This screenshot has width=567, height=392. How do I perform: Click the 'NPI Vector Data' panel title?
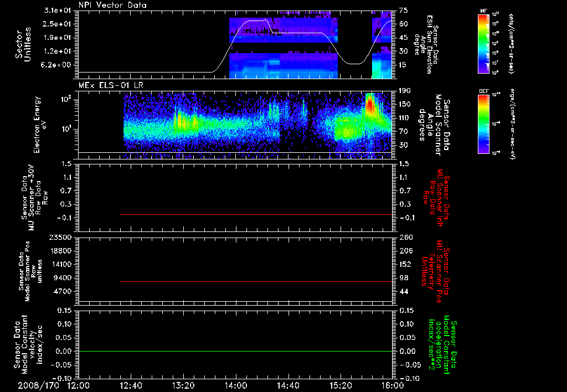[x=113, y=5]
